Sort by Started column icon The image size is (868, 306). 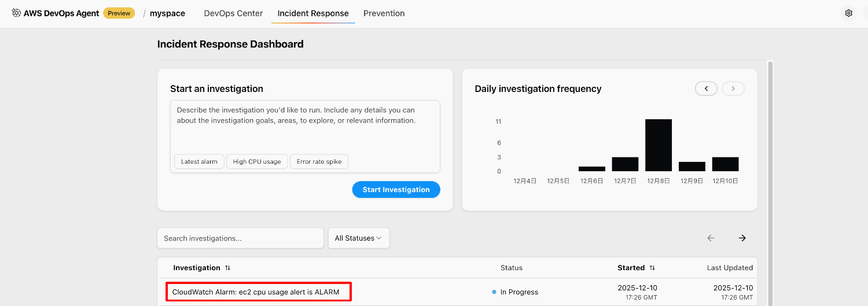click(652, 268)
